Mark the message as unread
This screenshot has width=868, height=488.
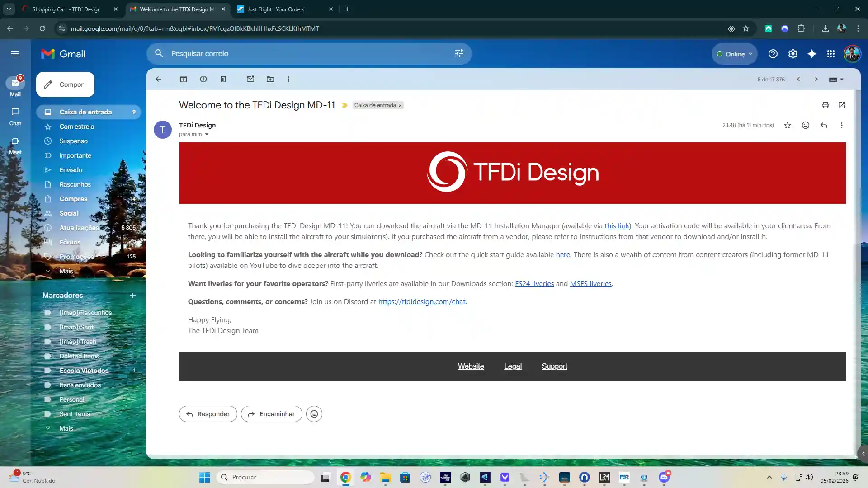250,79
